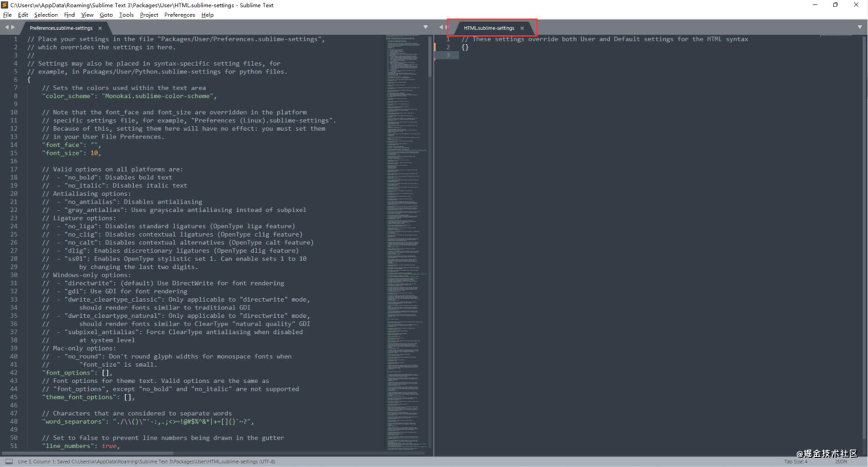Open the Goto menu
The width and height of the screenshot is (868, 467).
[106, 15]
